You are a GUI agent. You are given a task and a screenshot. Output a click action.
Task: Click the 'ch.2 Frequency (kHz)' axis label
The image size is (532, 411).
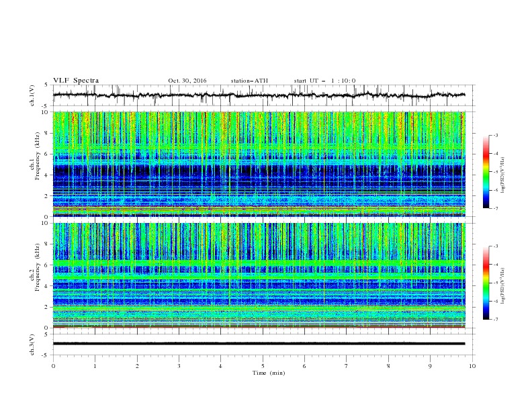coord(35,267)
